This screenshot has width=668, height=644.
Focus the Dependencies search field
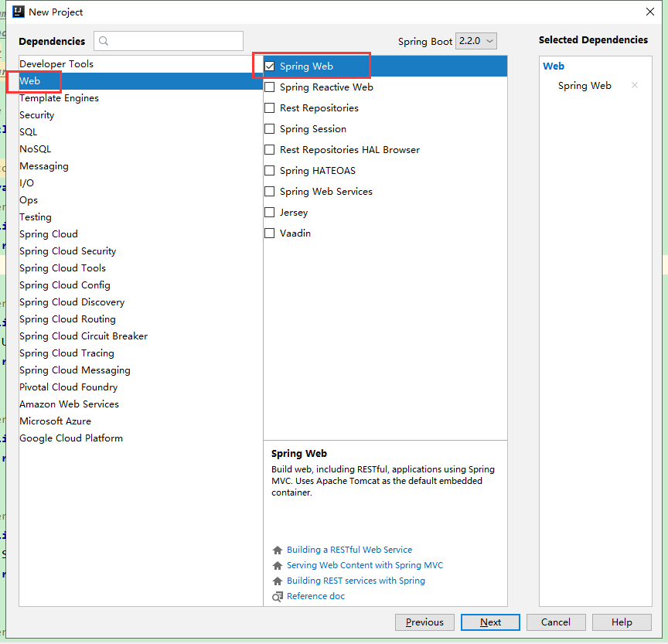(169, 41)
